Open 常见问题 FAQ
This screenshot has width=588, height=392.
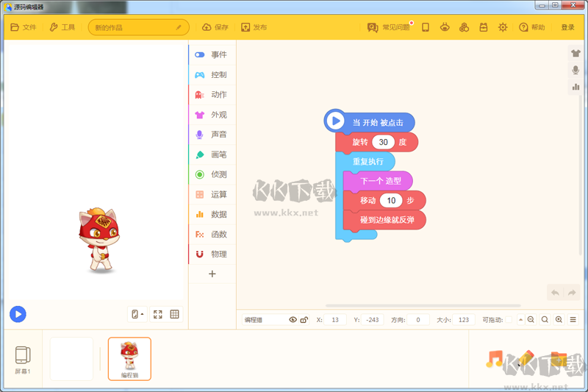(x=389, y=27)
